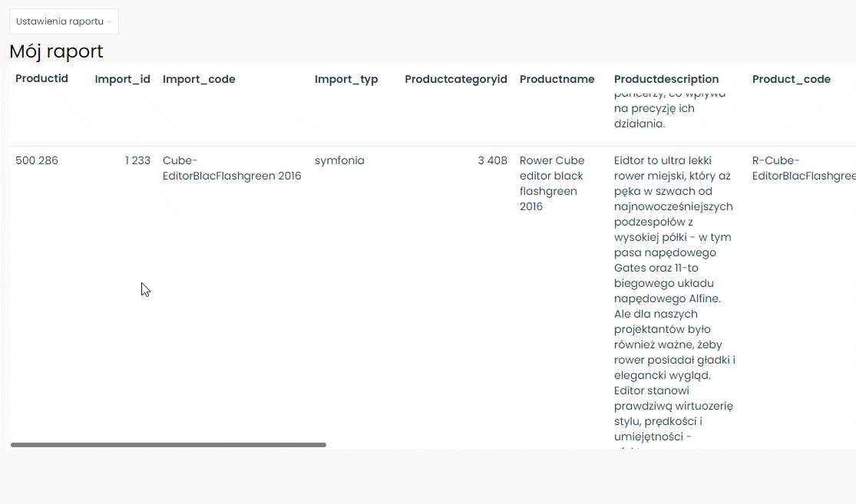The image size is (856, 504).
Task: Click the Productname column header
Action: (557, 79)
